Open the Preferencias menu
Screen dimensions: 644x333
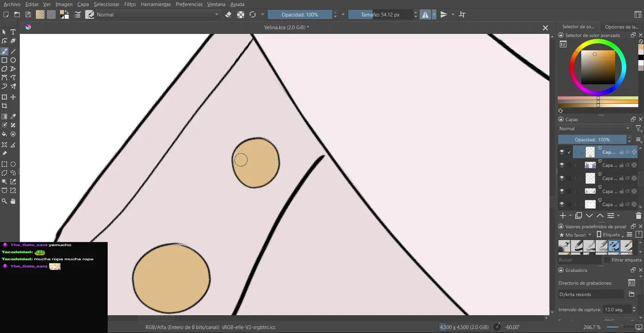[189, 4]
